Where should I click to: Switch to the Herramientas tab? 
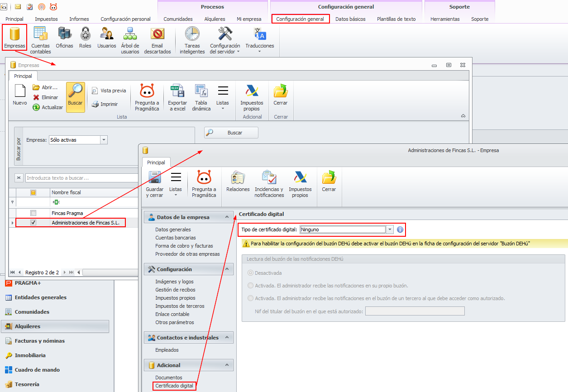point(445,19)
